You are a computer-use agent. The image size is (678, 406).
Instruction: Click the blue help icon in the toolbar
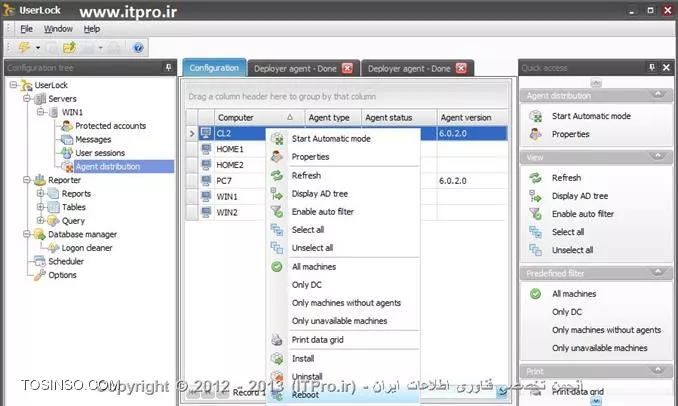click(x=138, y=47)
